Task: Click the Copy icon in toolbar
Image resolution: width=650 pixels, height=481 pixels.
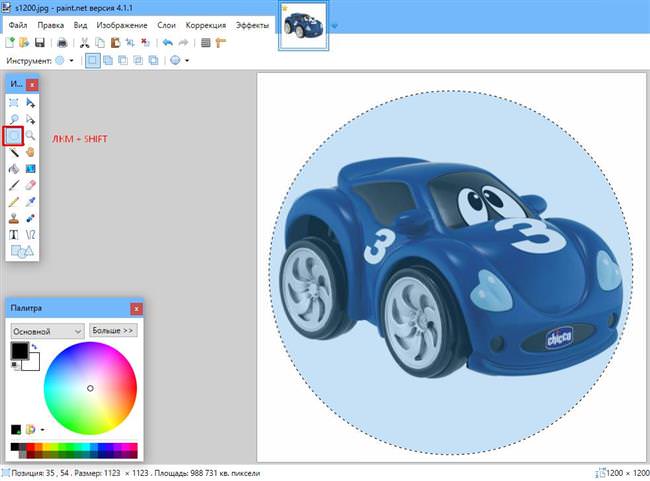Action: coord(100,42)
